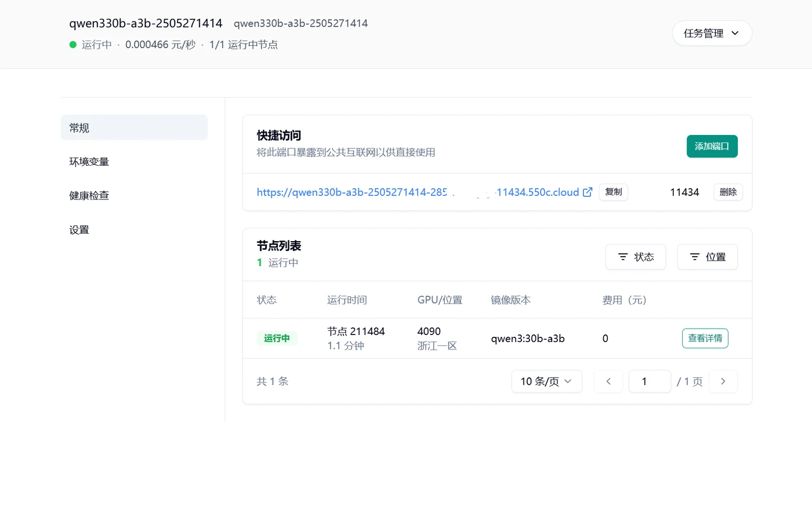Screen dimensions: 812x528
Task: Click the 运行时间 column header
Action: (x=347, y=300)
